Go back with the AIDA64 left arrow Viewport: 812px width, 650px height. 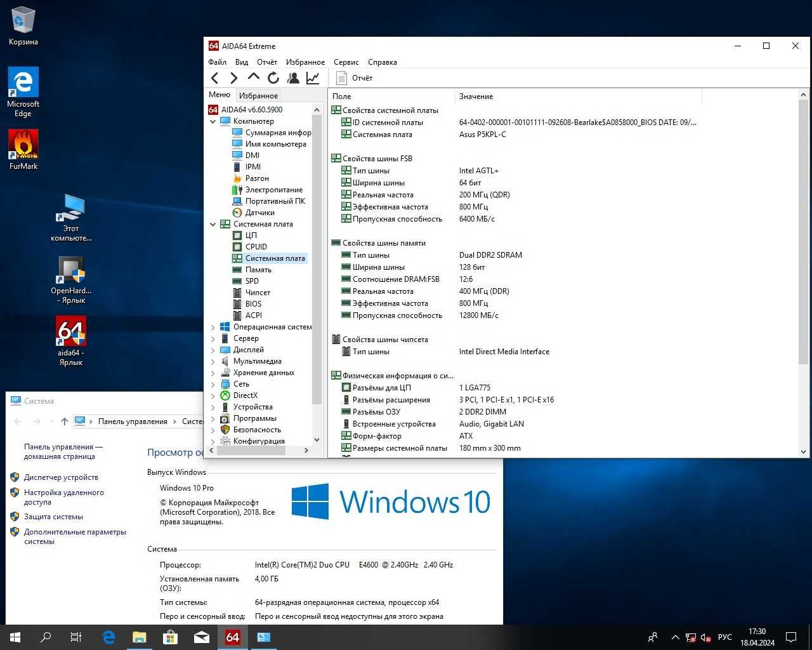click(214, 78)
